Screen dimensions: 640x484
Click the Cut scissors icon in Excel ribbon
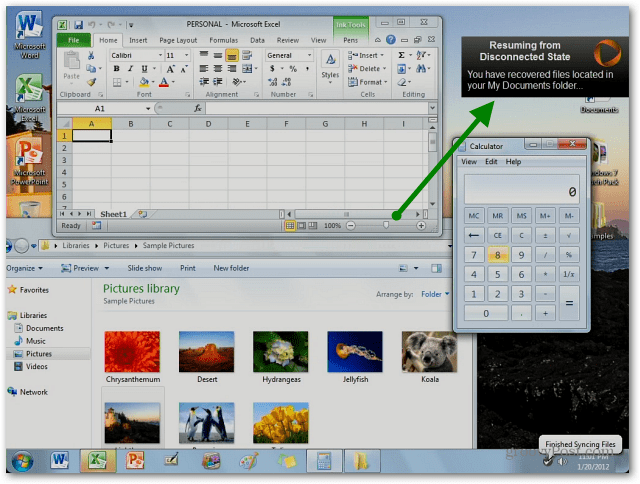91,56
